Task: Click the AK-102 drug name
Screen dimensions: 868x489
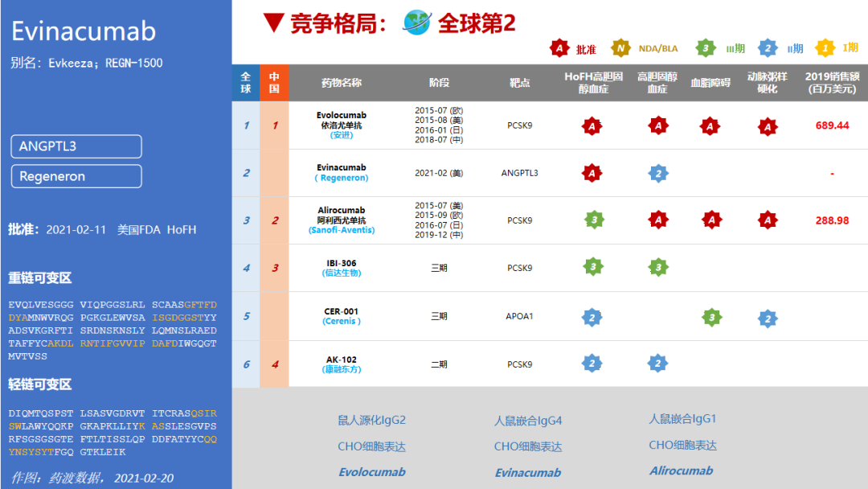Action: pos(342,360)
